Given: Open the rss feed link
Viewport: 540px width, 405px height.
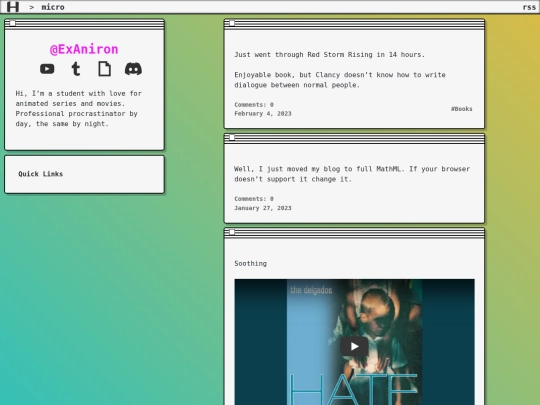Looking at the screenshot, I should (x=529, y=7).
